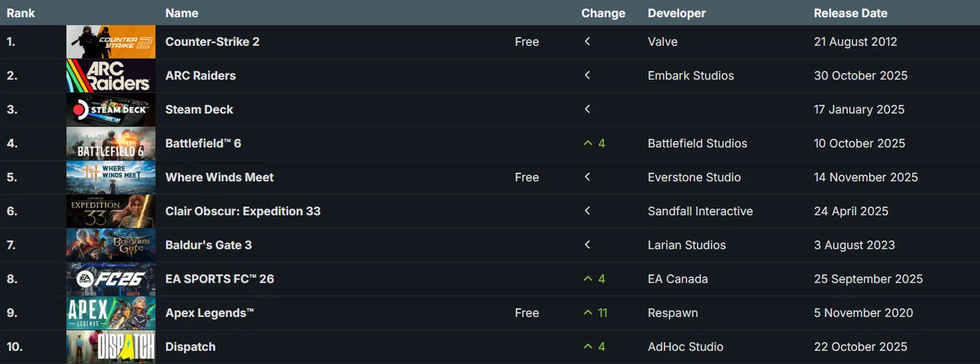
Task: Click the Embark Studios developer name
Action: click(x=691, y=76)
